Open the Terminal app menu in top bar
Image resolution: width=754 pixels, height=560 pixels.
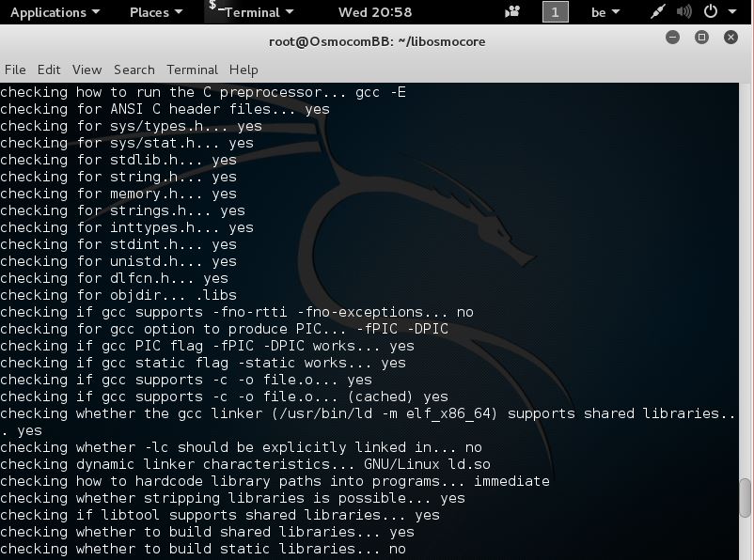(x=259, y=12)
